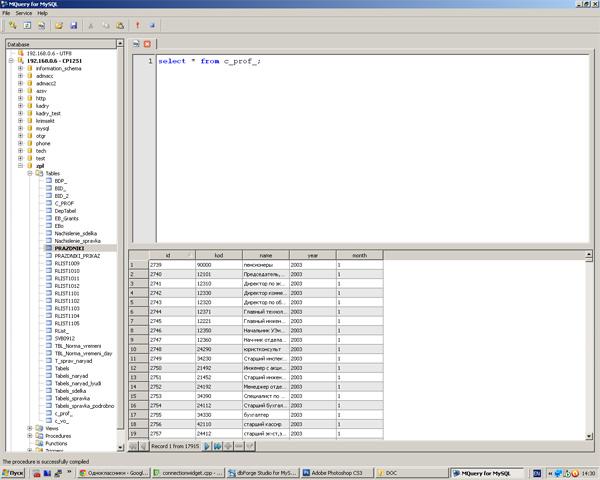The height and width of the screenshot is (480, 600).
Task: Click the new query page icon above the editor
Action: [x=136, y=44]
